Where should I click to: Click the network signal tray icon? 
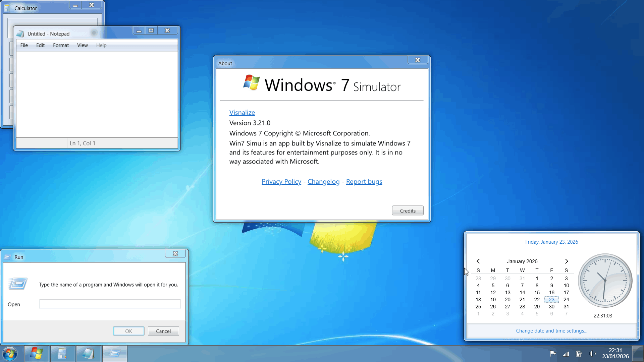coord(566,354)
